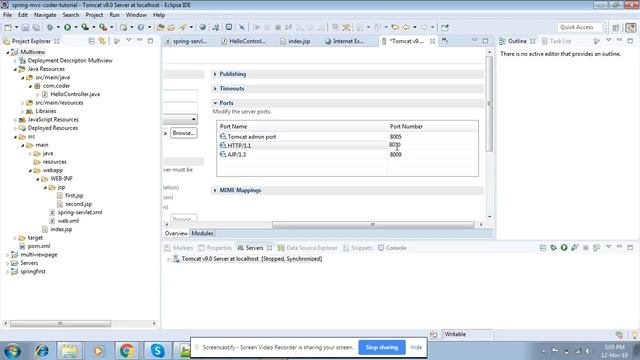Switch to the Modules tab
This screenshot has width=640, height=360.
click(202, 233)
